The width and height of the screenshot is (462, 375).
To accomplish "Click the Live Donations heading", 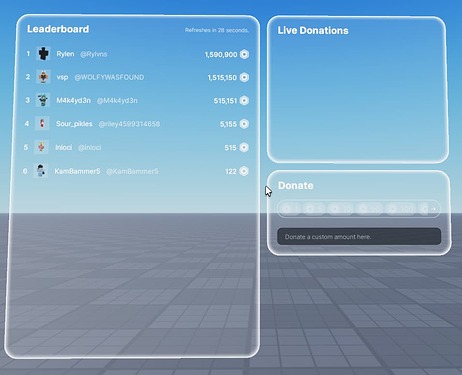I will pyautogui.click(x=313, y=30).
